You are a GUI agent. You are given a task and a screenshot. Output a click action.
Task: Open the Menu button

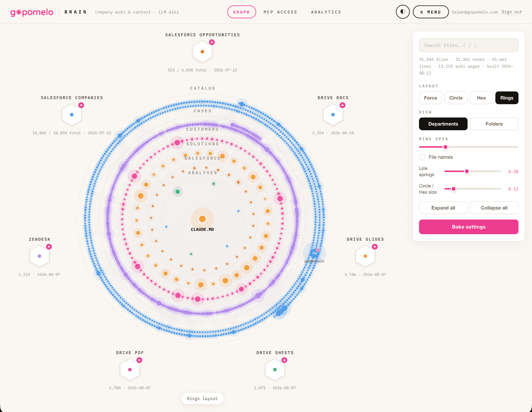431,12
